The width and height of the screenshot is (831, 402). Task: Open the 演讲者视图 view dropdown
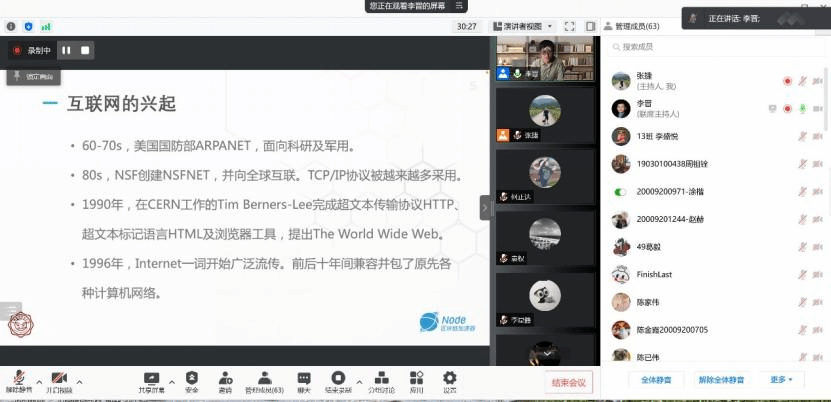point(523,26)
